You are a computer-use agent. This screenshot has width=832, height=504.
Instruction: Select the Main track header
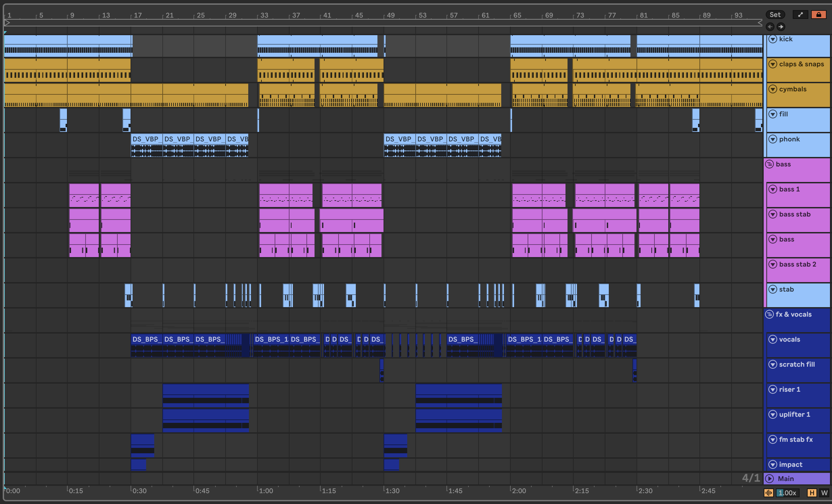pos(797,479)
